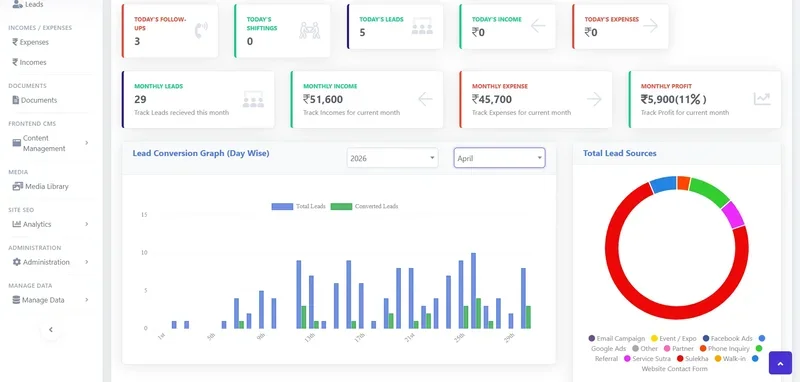
Task: Toggle Service Sutra legend entry
Action: 647,359
